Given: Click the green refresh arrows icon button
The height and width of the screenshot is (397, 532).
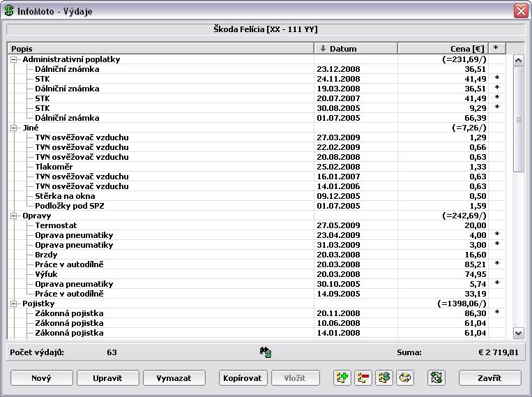Looking at the screenshot, I should (x=436, y=377).
